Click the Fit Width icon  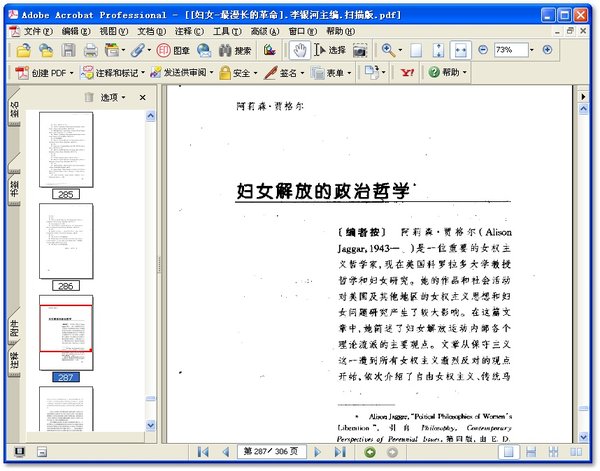coord(461,50)
